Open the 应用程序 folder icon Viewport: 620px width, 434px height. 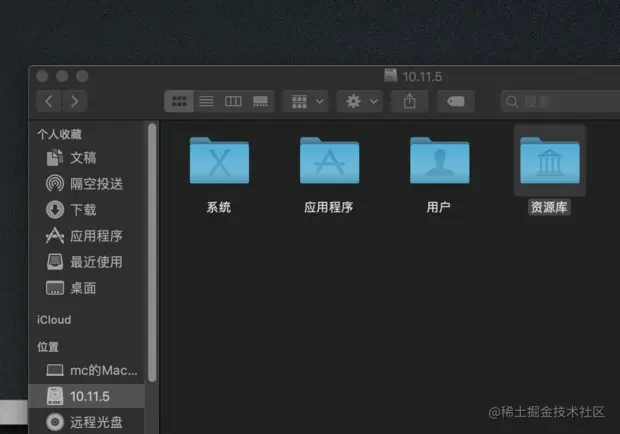329,160
